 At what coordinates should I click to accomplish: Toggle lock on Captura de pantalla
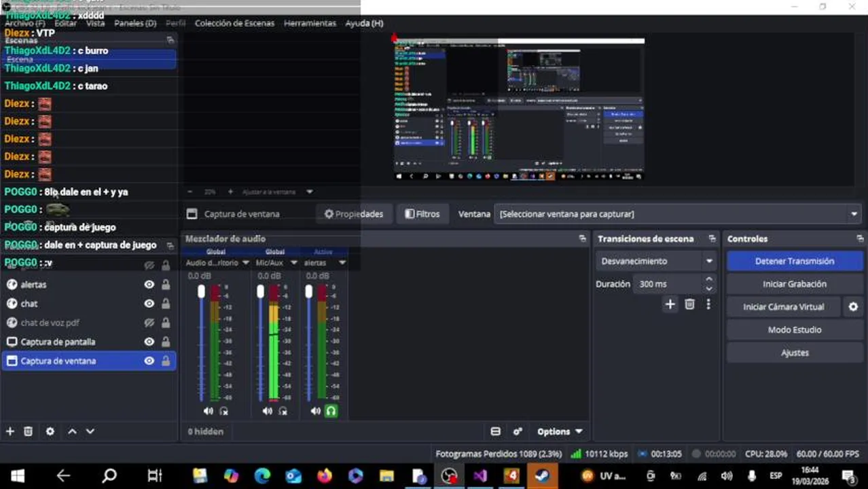point(166,342)
